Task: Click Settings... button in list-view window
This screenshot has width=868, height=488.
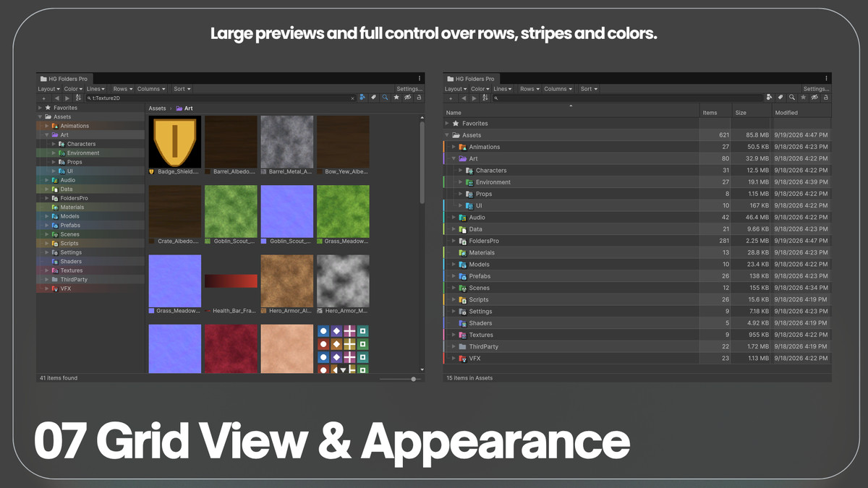Action: coord(816,89)
